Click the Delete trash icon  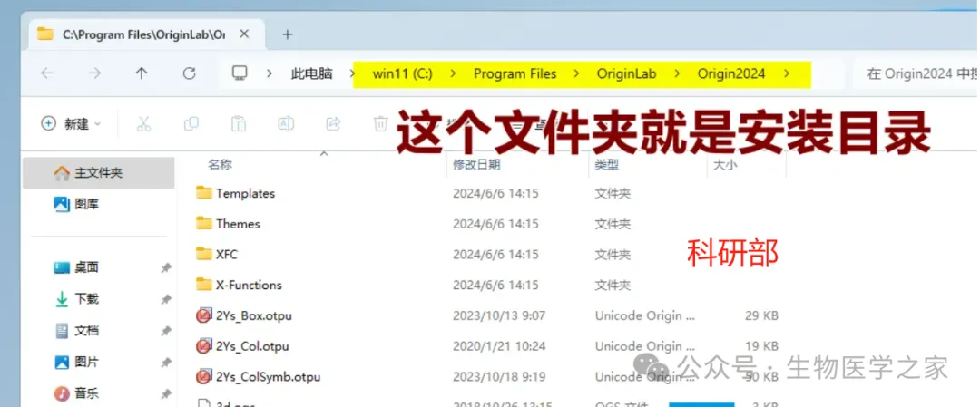tap(380, 123)
